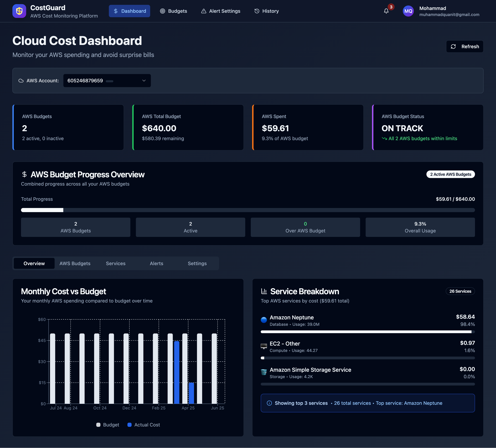This screenshot has height=448, width=496.
Task: Click the EC2 - Other compute icon
Action: click(264, 346)
